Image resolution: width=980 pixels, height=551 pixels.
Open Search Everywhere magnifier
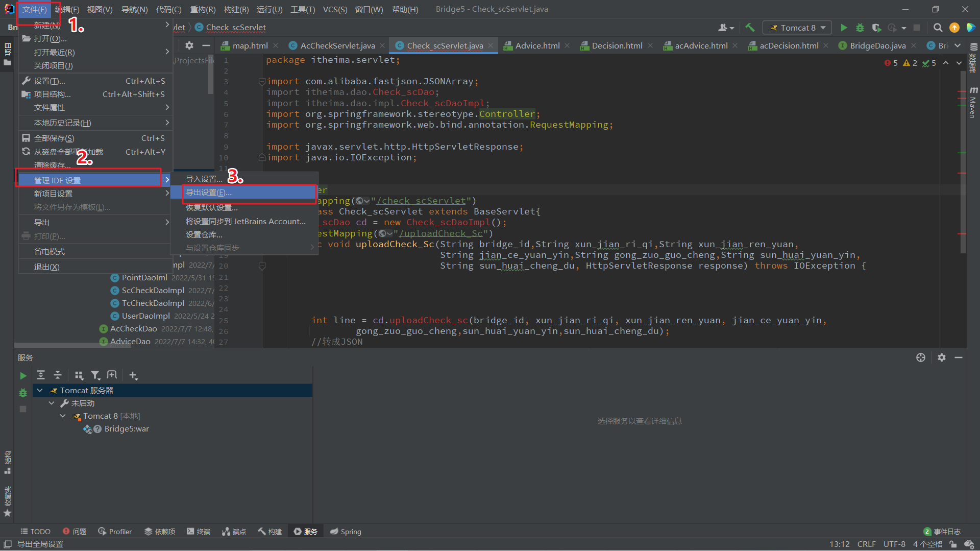[x=938, y=28]
